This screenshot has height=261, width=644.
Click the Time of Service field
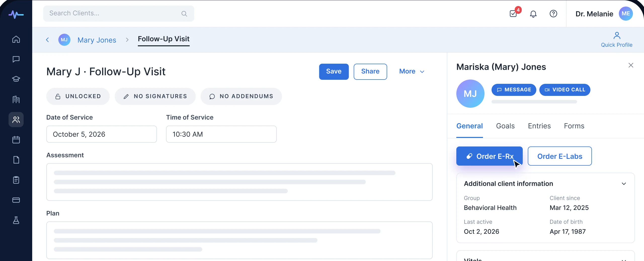[x=221, y=134]
